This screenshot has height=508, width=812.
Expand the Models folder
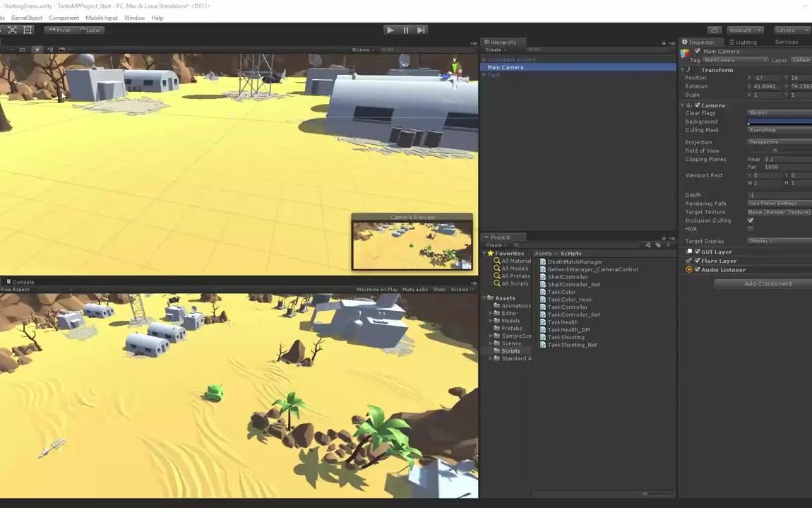click(491, 321)
